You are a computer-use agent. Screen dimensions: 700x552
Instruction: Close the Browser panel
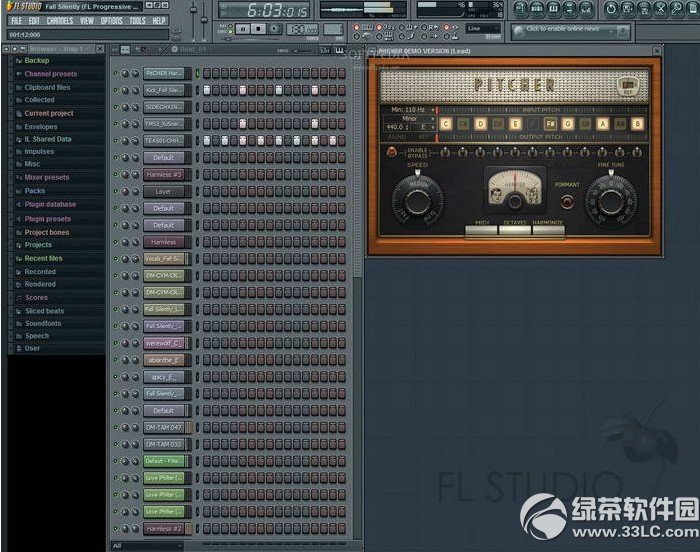100,49
